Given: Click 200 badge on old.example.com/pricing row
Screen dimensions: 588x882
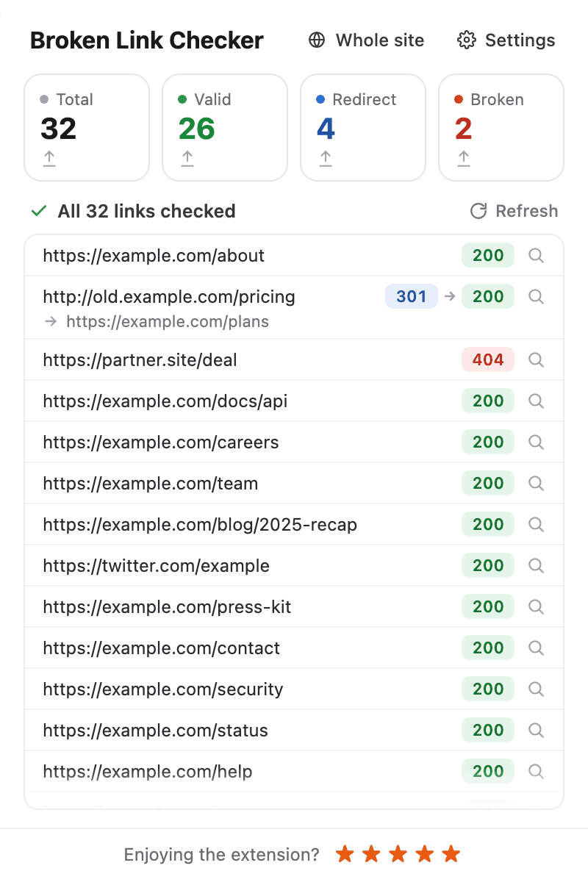Looking at the screenshot, I should pos(488,297).
